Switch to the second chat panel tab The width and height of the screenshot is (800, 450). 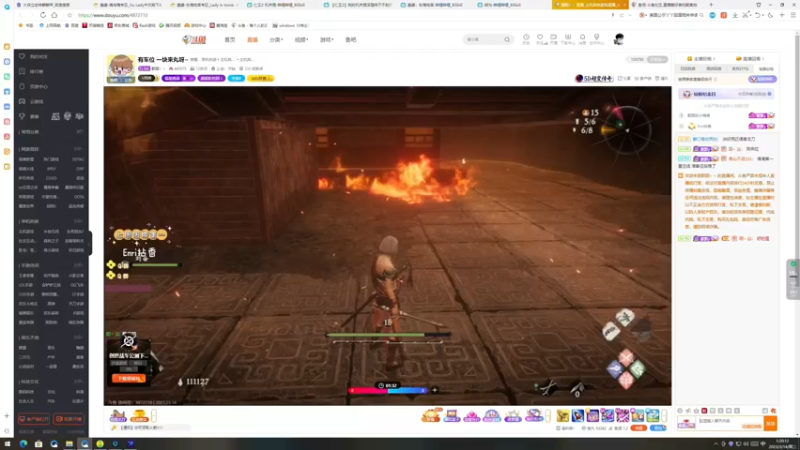pos(714,68)
